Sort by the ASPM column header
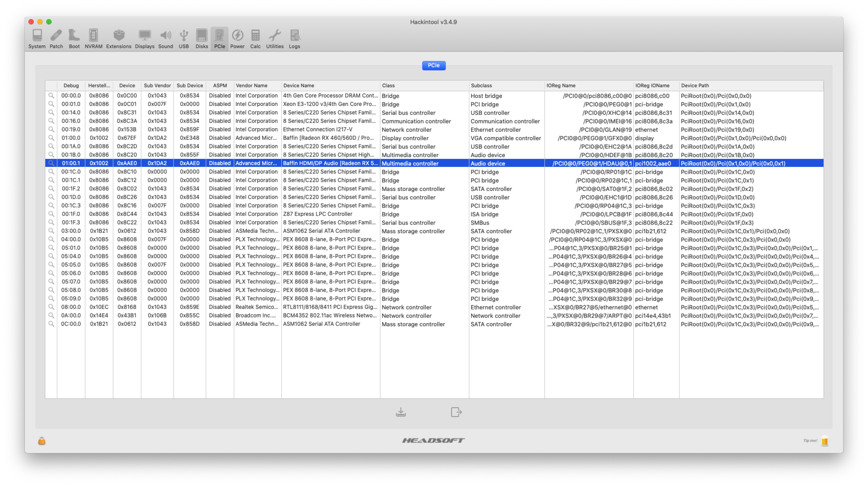 pyautogui.click(x=220, y=86)
